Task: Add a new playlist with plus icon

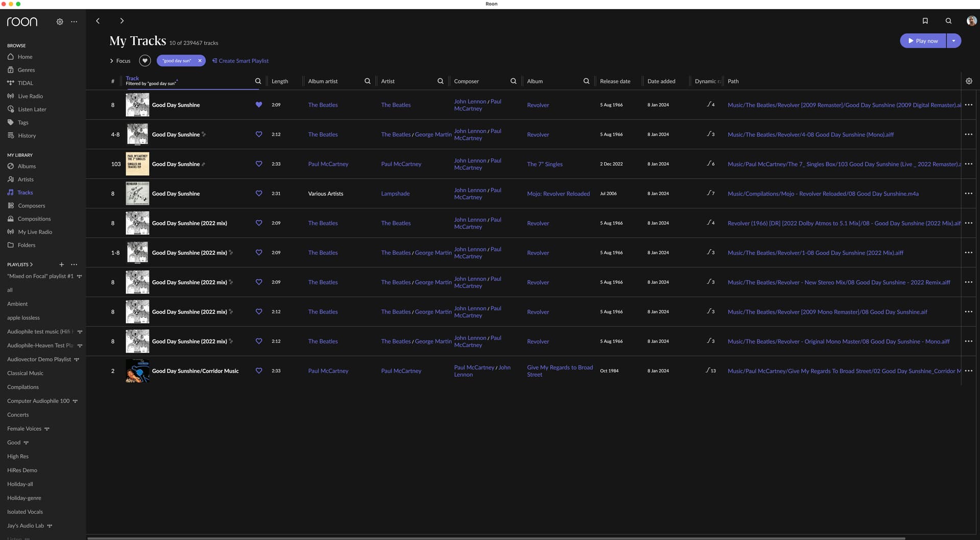Action: coord(61,264)
